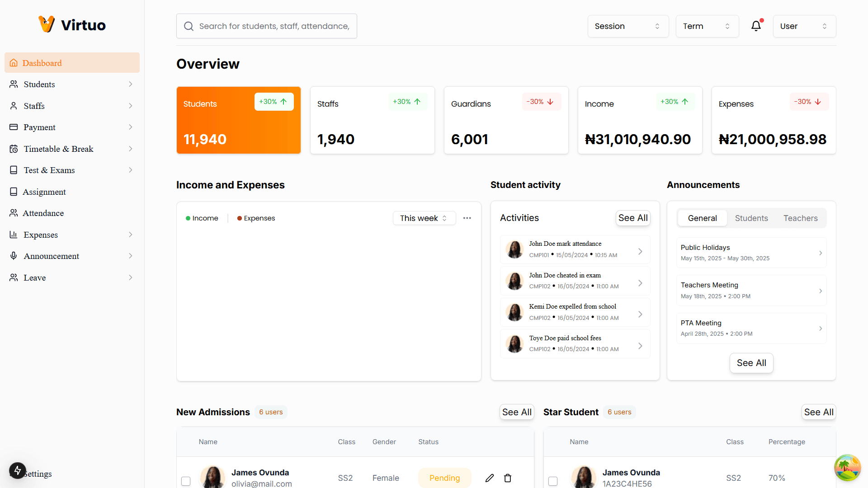
Task: Expand the Payment sidebar chevron
Action: 130,127
